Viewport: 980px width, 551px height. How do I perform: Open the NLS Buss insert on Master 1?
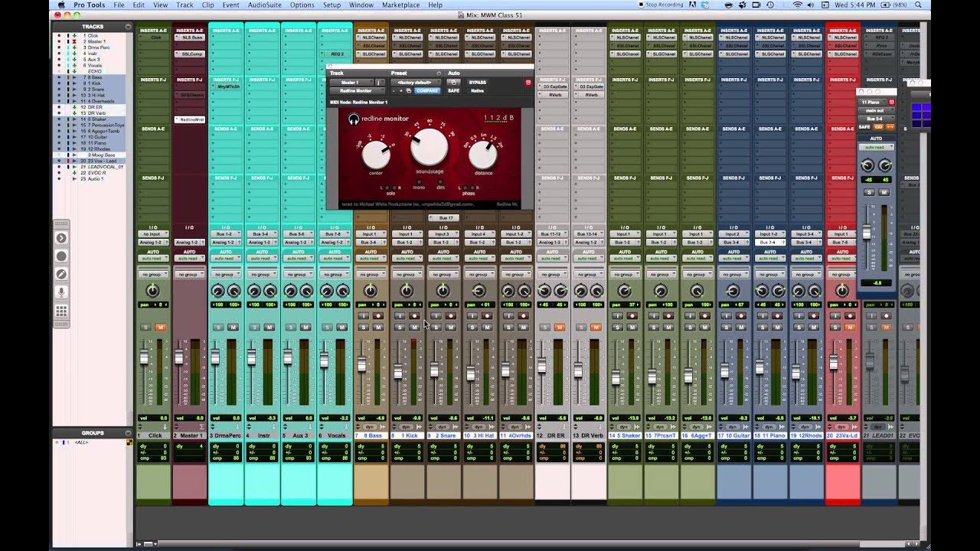click(190, 37)
